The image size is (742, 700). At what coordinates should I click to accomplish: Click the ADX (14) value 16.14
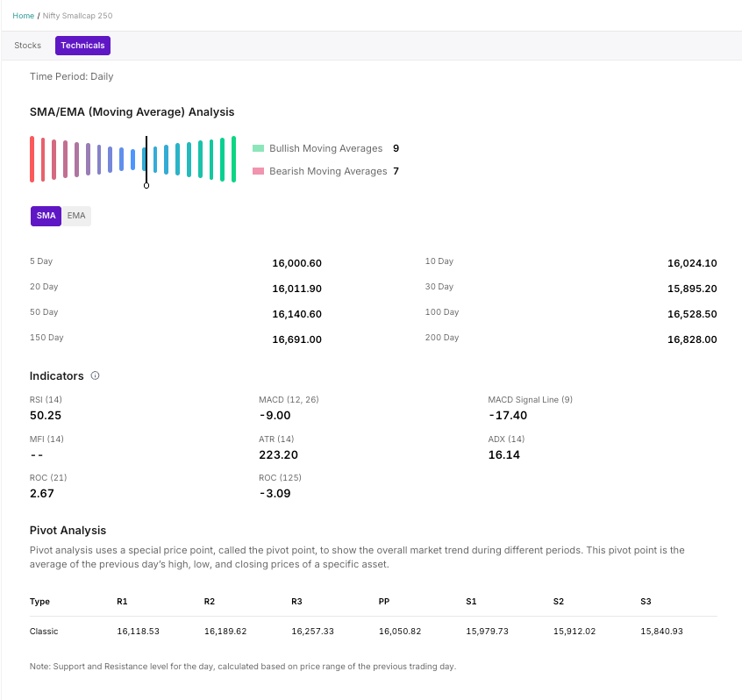click(x=503, y=455)
